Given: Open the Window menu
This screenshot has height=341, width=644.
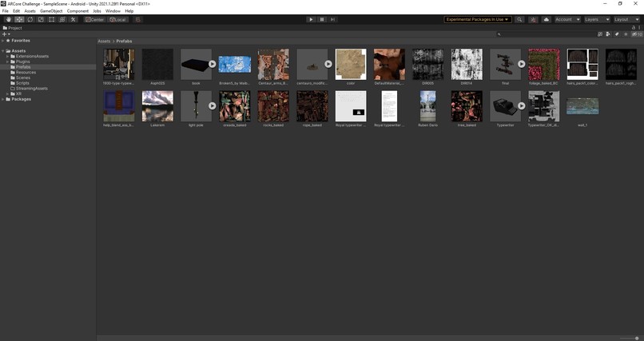Looking at the screenshot, I should 113,11.
